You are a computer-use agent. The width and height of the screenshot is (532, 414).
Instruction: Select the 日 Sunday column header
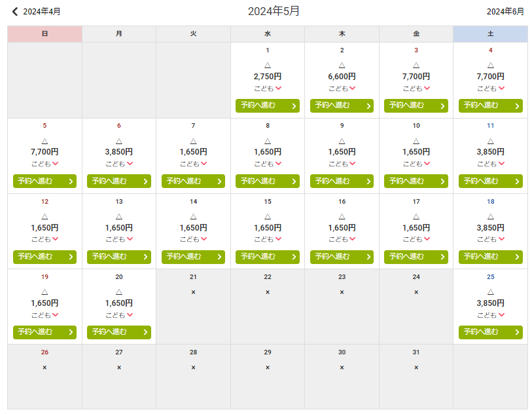[x=44, y=33]
